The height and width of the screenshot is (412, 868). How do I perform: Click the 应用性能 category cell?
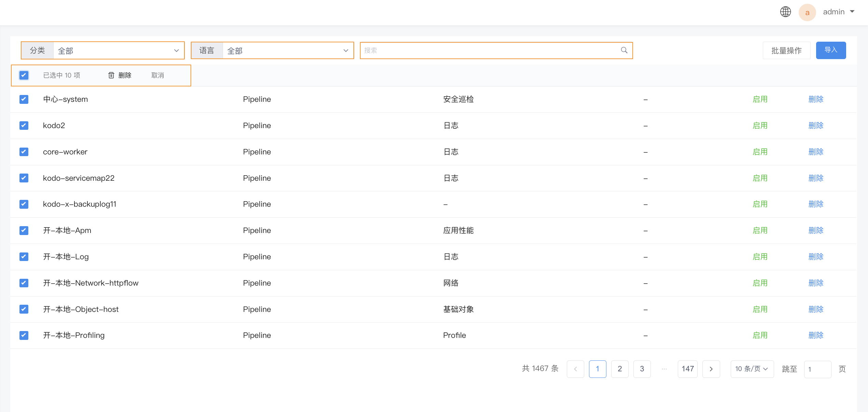[458, 231]
